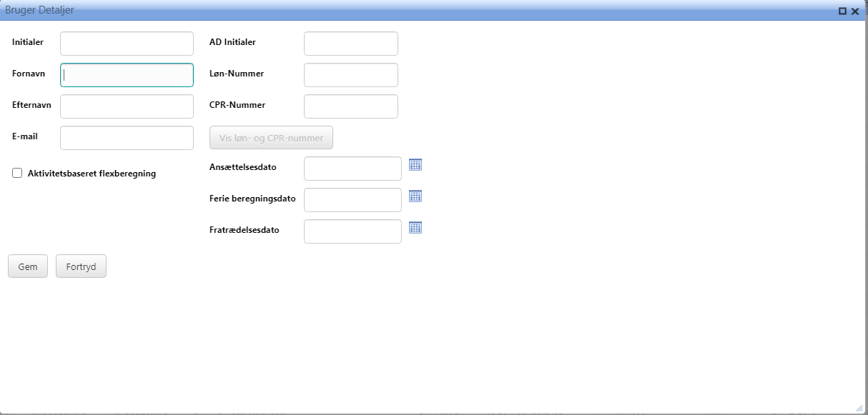Click Vis løn- og CPR-nummer button
The image size is (868, 415).
click(x=271, y=138)
